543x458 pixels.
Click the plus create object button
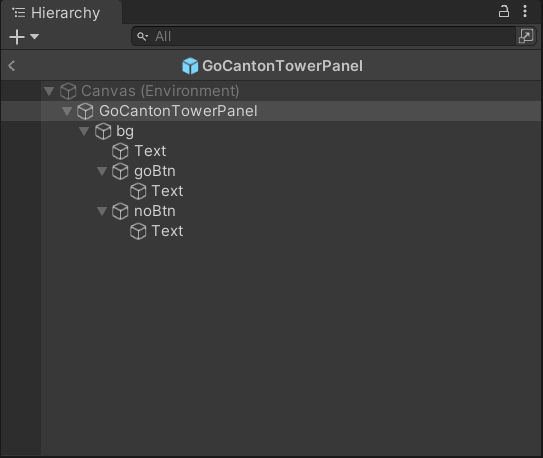coord(17,37)
